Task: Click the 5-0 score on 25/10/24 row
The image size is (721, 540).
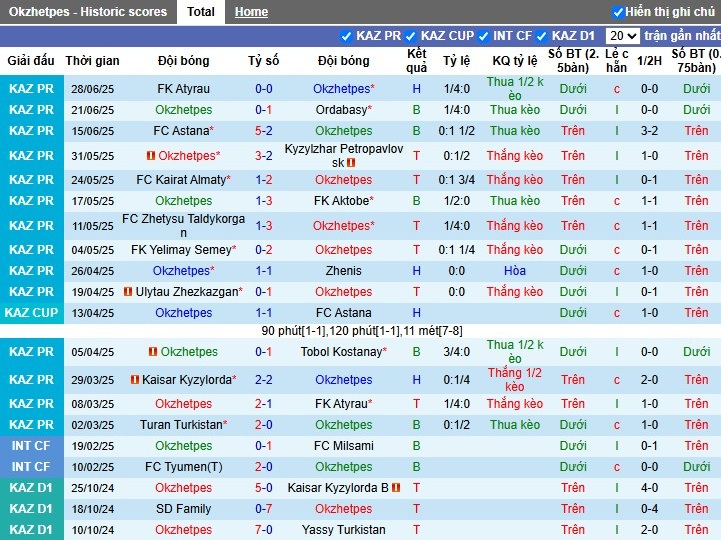Action: click(264, 488)
